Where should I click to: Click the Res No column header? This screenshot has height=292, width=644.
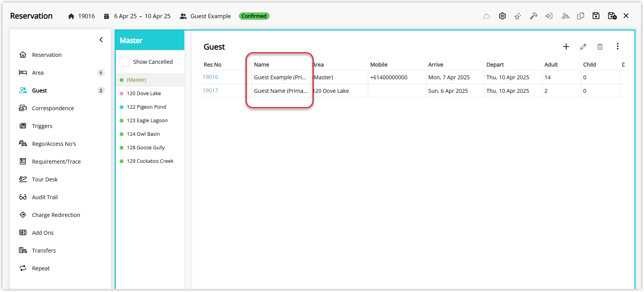[x=213, y=65]
